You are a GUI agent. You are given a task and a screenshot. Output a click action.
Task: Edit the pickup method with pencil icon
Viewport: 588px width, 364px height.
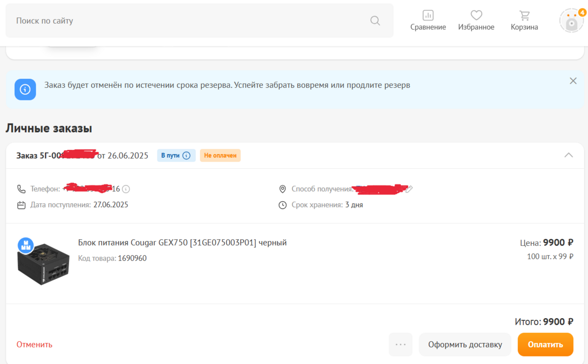pos(409,189)
